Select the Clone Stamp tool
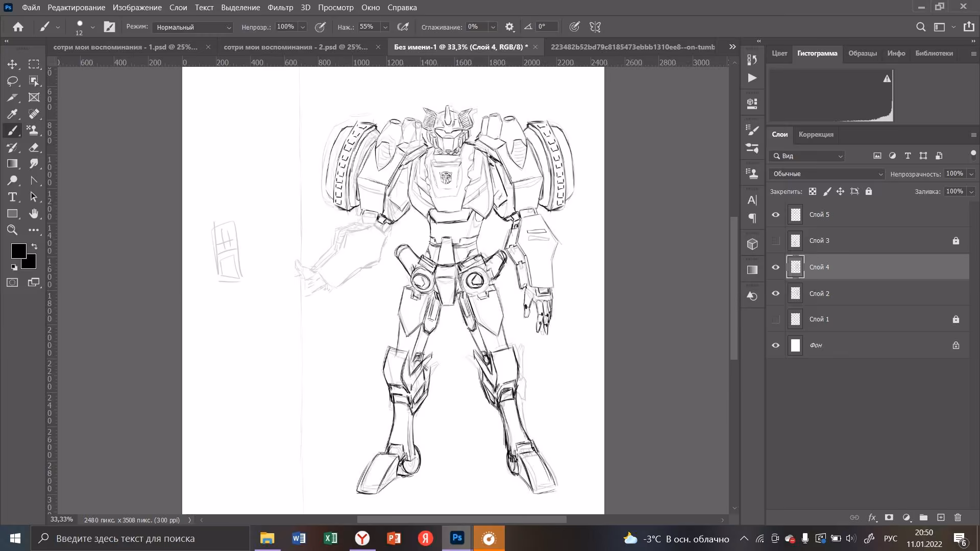The height and width of the screenshot is (551, 980). [34, 130]
